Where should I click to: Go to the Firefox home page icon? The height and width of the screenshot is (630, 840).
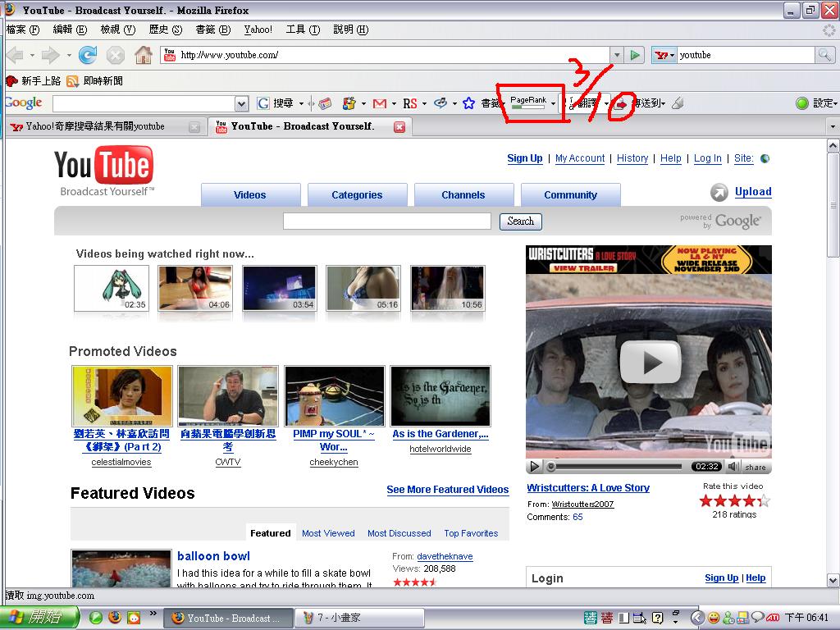tap(143, 55)
